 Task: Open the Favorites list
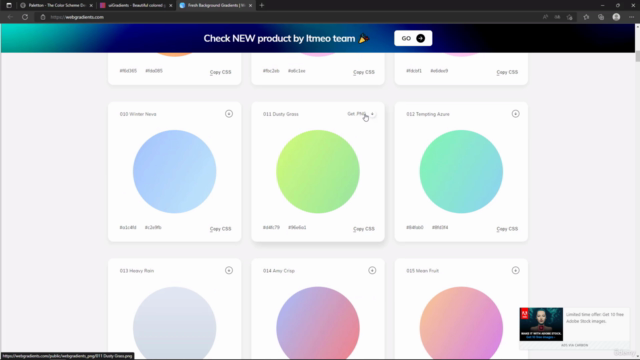[586, 17]
